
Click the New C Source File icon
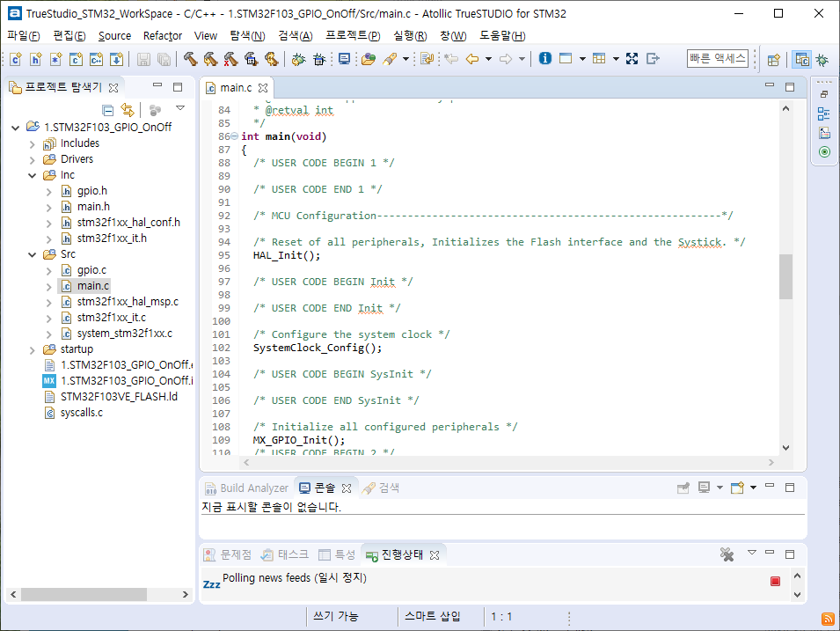[16, 59]
